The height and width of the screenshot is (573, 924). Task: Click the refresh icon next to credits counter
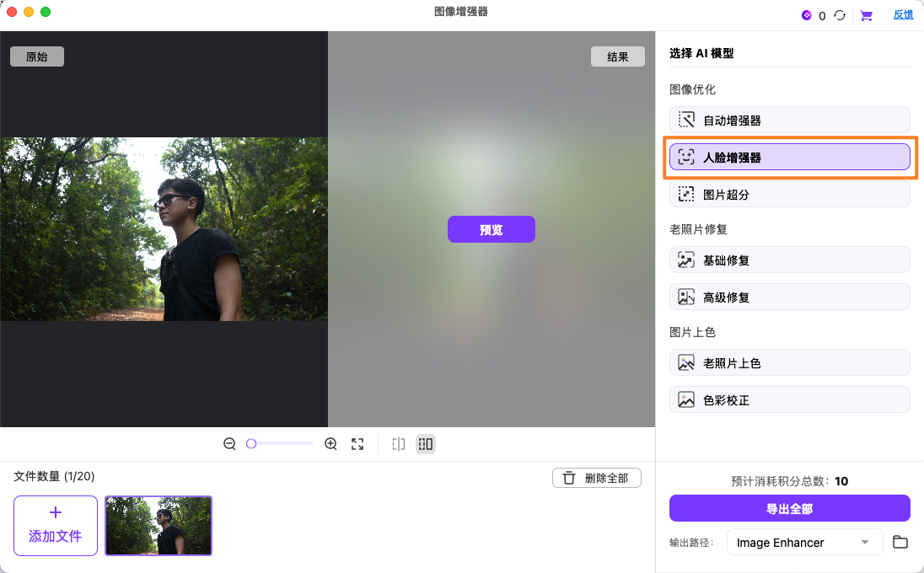pos(841,14)
